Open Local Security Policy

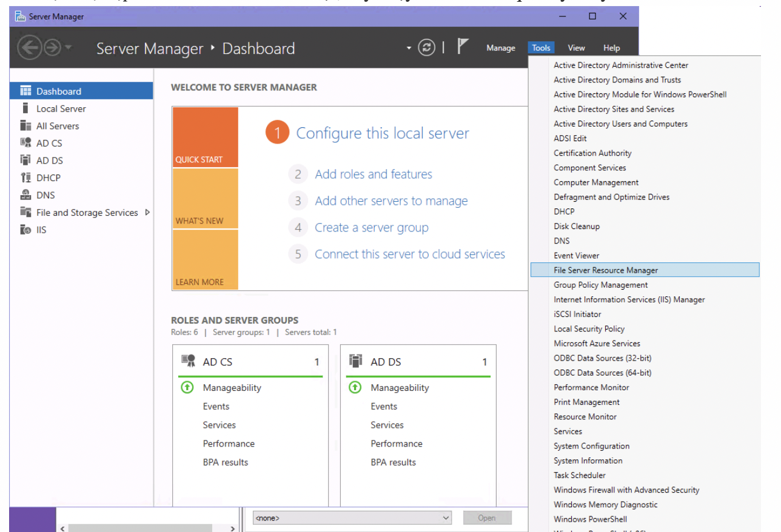645,329
